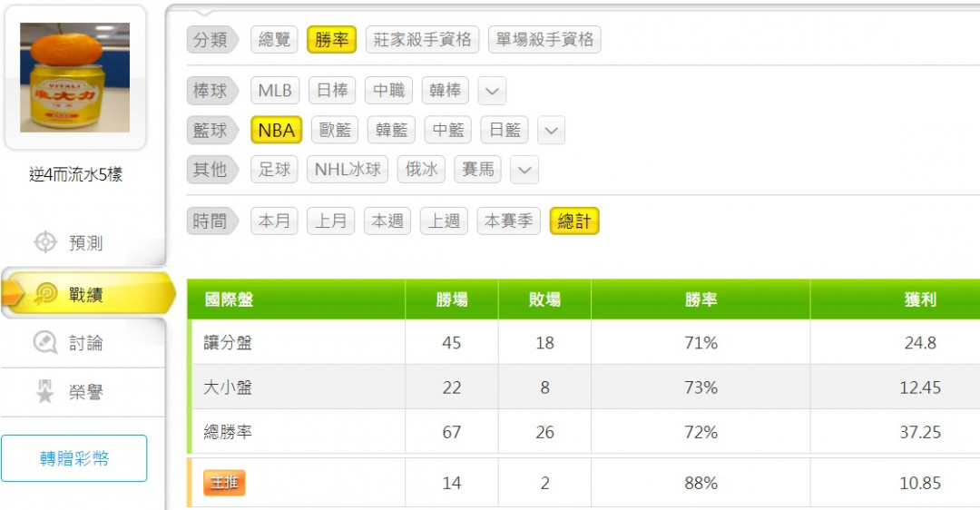Expand more basketball leagues dropdown
Image resolution: width=980 pixels, height=510 pixels.
(552, 131)
